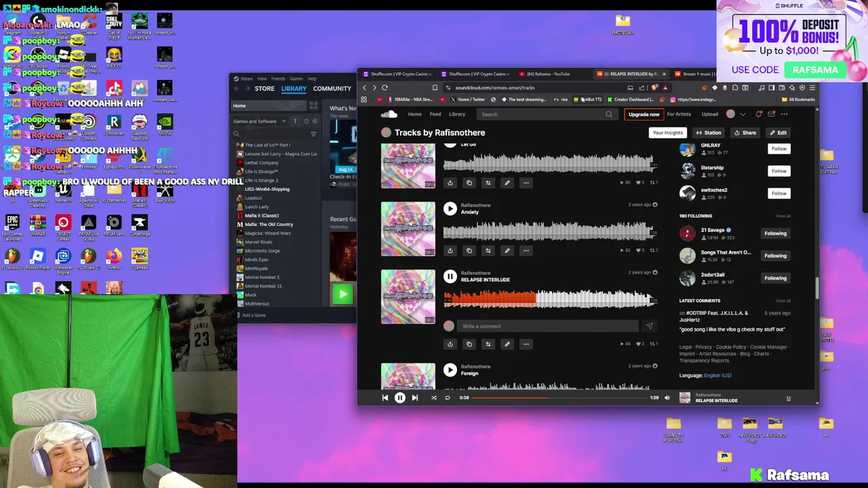The width and height of the screenshot is (868, 488).
Task: Skip to next track in player bar
Action: [415, 398]
